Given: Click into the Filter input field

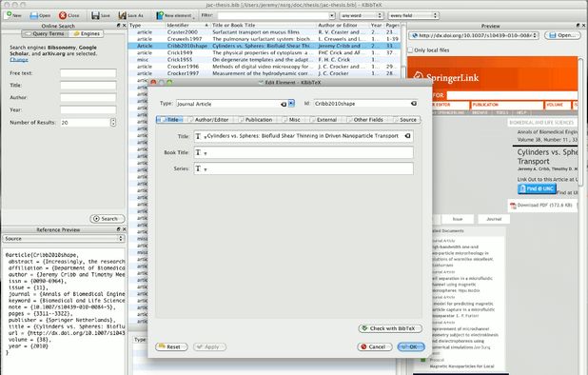Looking at the screenshot, I should tap(274, 15).
